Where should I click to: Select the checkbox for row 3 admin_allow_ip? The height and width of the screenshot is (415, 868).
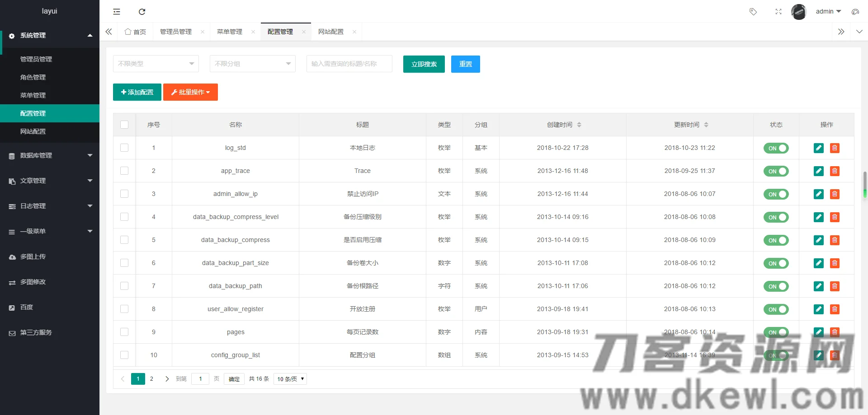coord(124,194)
